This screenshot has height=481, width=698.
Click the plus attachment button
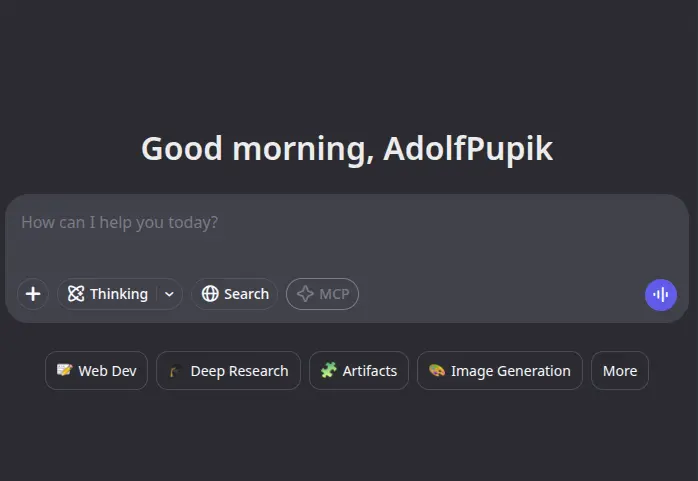[33, 294]
